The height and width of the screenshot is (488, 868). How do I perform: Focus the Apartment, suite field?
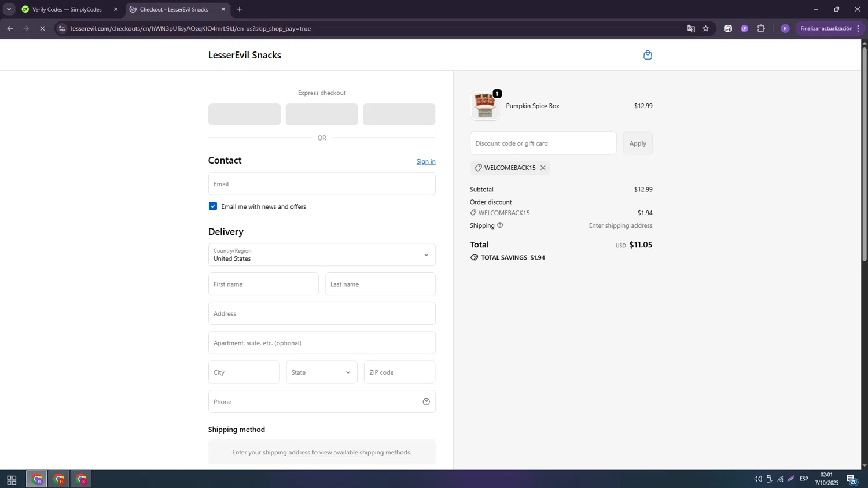coord(322,343)
